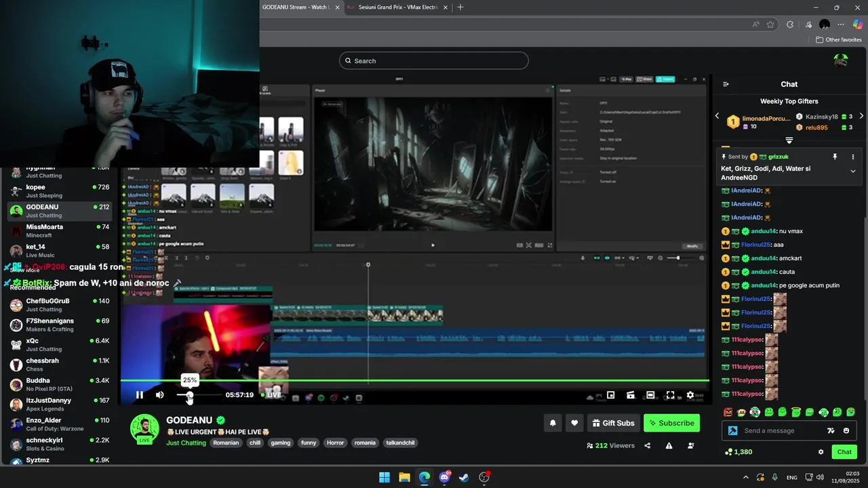Image resolution: width=868 pixels, height=488 pixels.
Task: Switch to the Sesiuni Grand Prix tab
Action: point(398,7)
